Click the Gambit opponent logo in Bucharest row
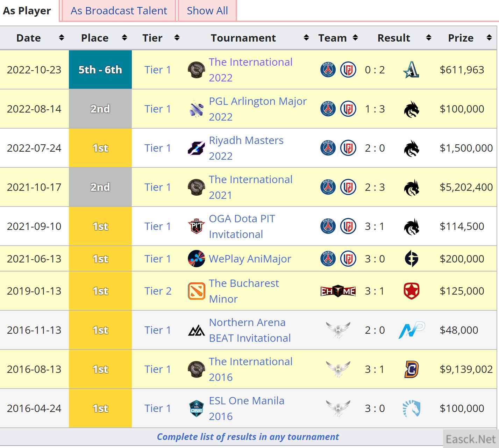499x448 pixels. point(411,291)
